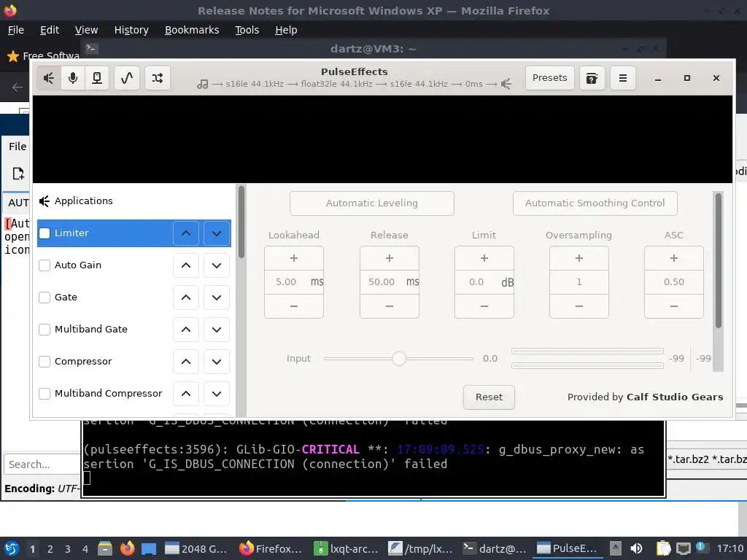747x560 pixels.
Task: Enable the Limiter checkbox
Action: tap(44, 233)
